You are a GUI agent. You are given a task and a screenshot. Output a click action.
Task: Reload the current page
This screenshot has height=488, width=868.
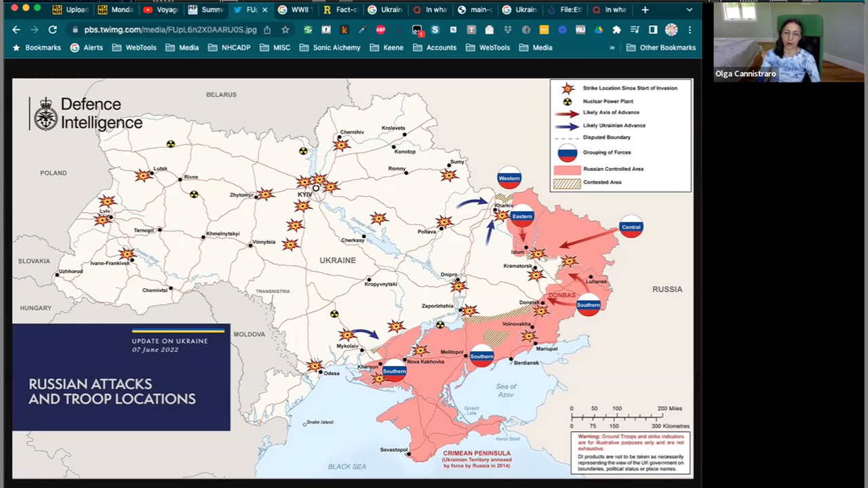tap(52, 30)
